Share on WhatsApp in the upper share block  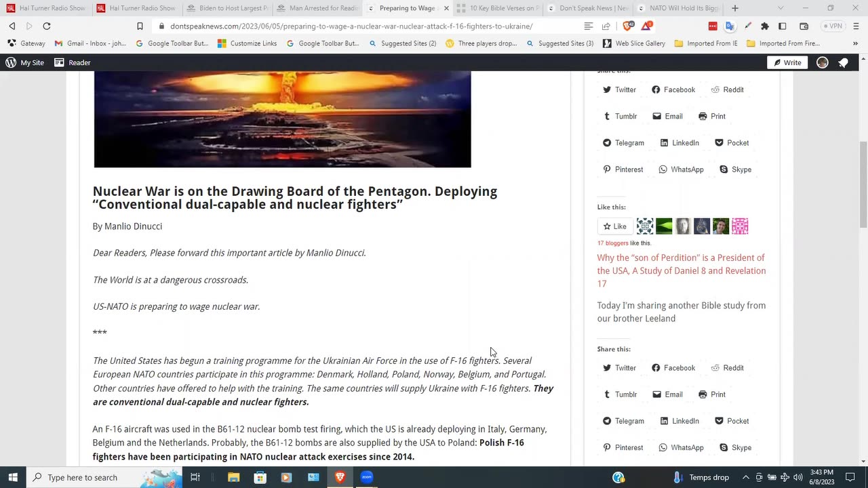(x=681, y=169)
